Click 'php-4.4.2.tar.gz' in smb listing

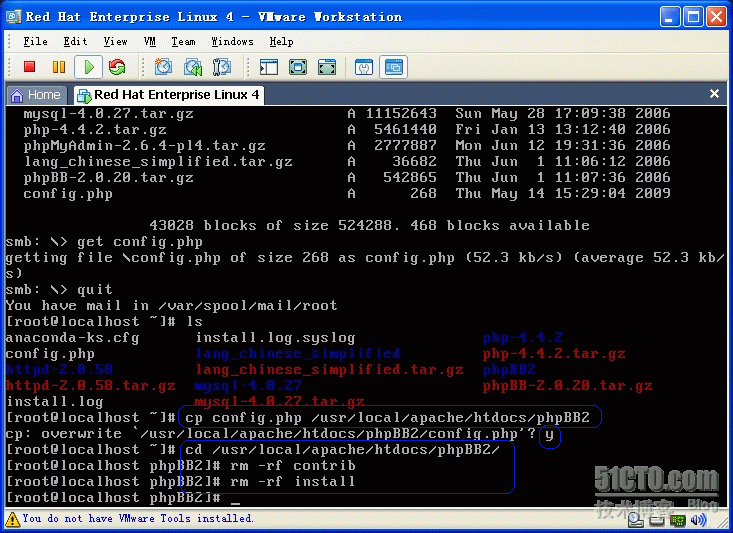95,130
